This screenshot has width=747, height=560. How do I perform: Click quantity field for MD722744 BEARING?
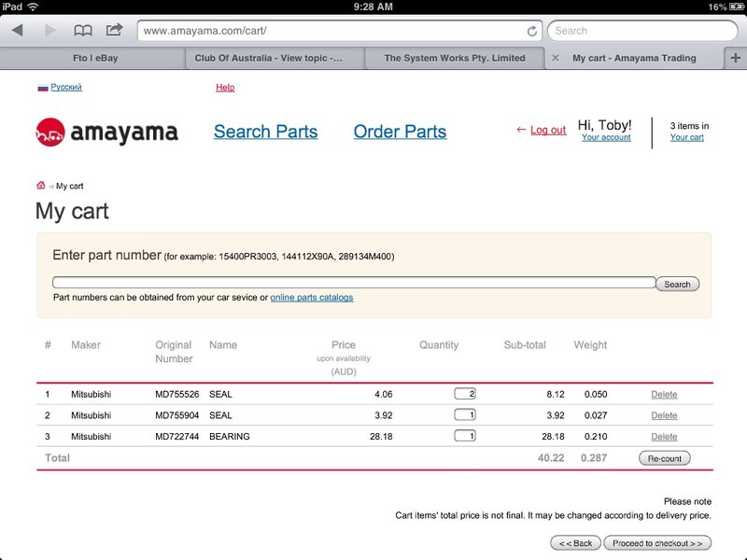[465, 436]
